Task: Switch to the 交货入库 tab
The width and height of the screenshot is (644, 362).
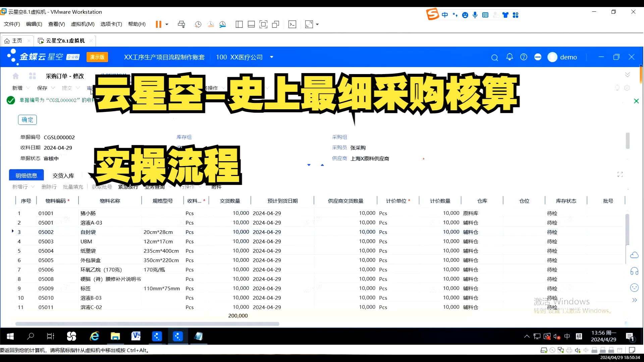Action: pyautogui.click(x=63, y=175)
